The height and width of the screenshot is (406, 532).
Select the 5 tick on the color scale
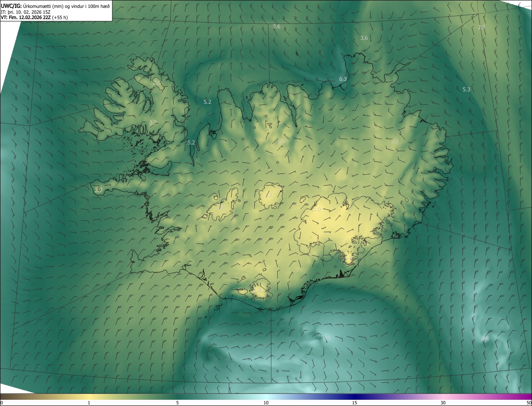(177, 403)
